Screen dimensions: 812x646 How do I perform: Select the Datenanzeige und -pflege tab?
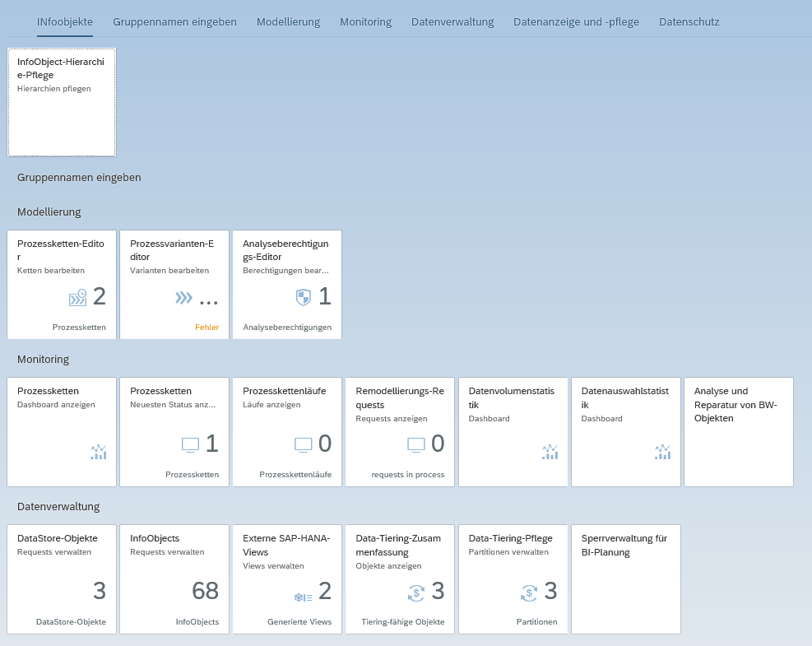576,21
